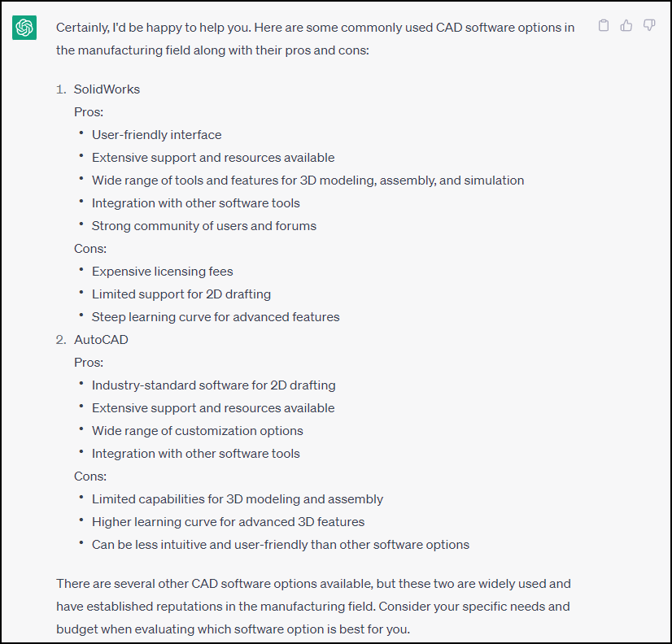Click "Higher learning curve for advanced 3D features"
The image size is (672, 644).
click(x=228, y=522)
